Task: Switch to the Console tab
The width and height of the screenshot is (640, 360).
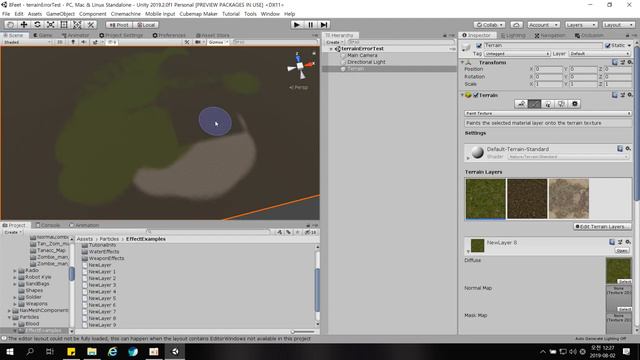Action: point(48,225)
